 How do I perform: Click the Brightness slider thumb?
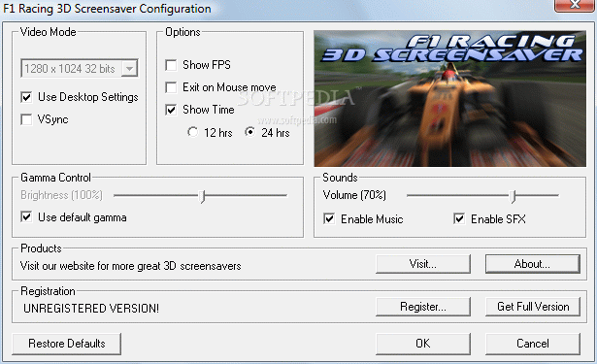coord(202,196)
